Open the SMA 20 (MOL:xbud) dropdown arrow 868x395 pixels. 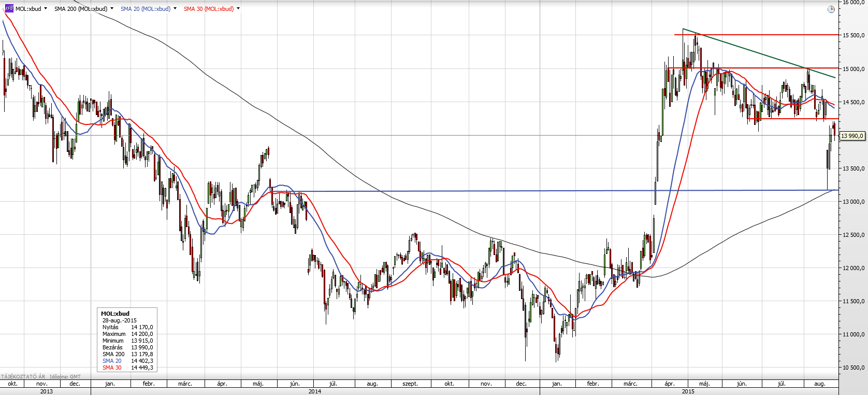175,9
